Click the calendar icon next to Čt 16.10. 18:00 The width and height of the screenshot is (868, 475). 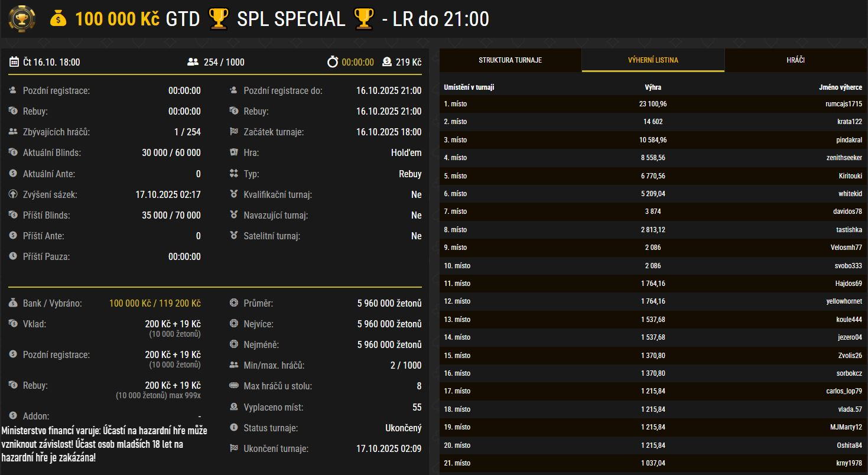[14, 62]
